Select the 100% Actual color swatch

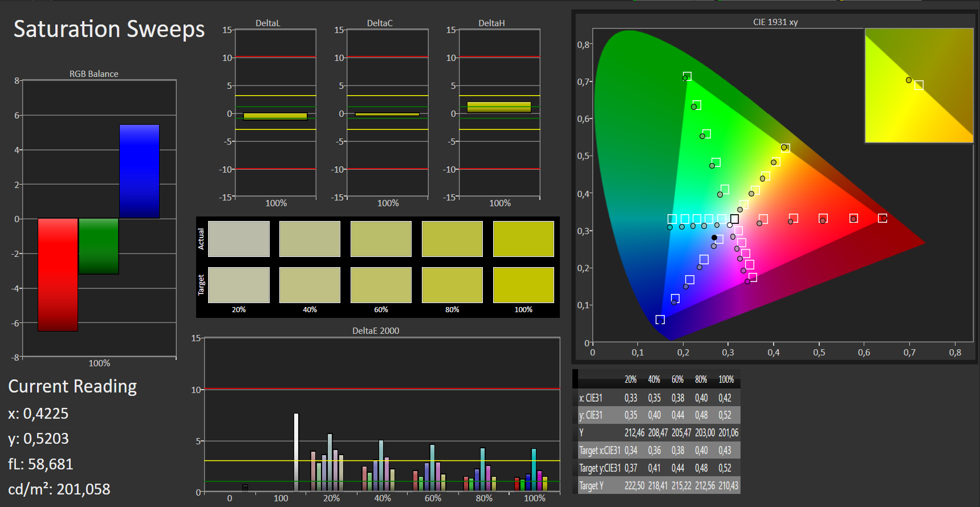[523, 239]
